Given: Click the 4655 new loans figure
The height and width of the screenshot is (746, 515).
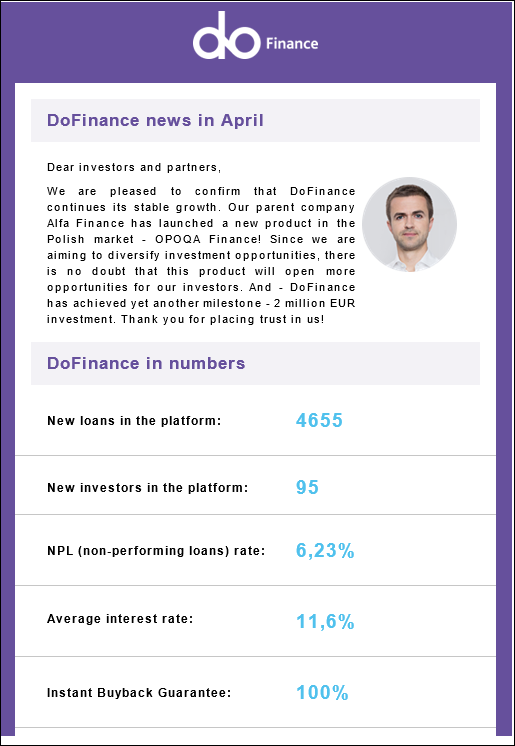Looking at the screenshot, I should [x=319, y=420].
